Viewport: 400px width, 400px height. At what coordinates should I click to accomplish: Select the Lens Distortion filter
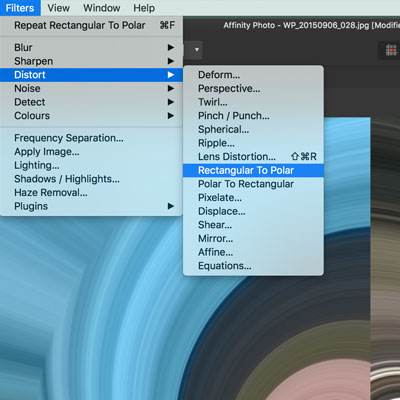(x=253, y=157)
